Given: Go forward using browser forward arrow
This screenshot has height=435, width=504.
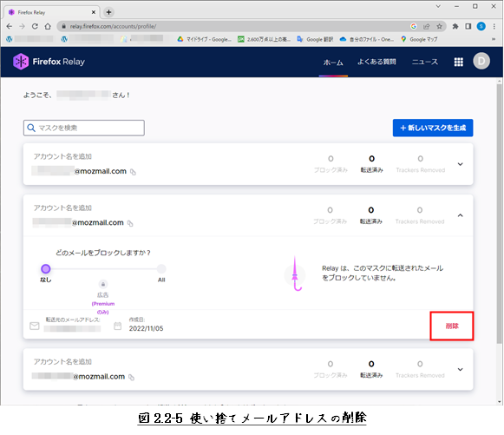Looking at the screenshot, I should tap(22, 26).
